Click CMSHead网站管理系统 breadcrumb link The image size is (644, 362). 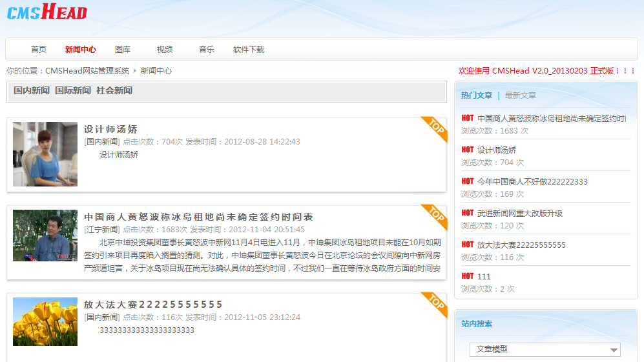87,71
